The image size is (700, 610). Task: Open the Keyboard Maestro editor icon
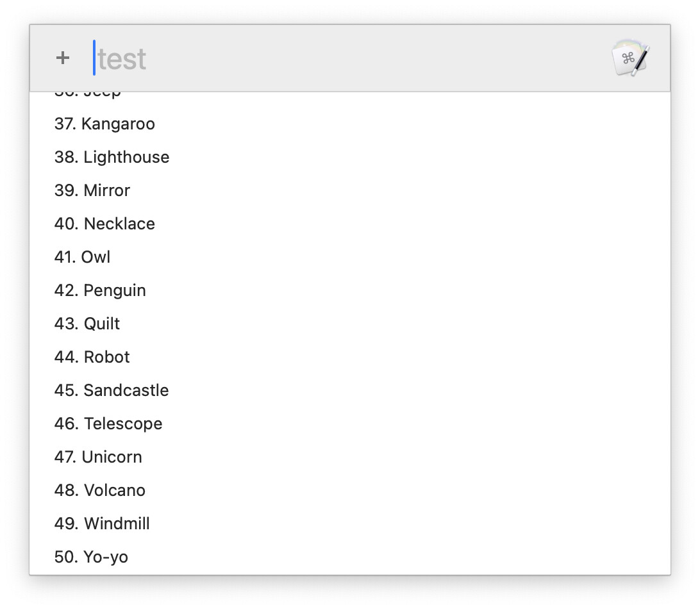tap(630, 58)
